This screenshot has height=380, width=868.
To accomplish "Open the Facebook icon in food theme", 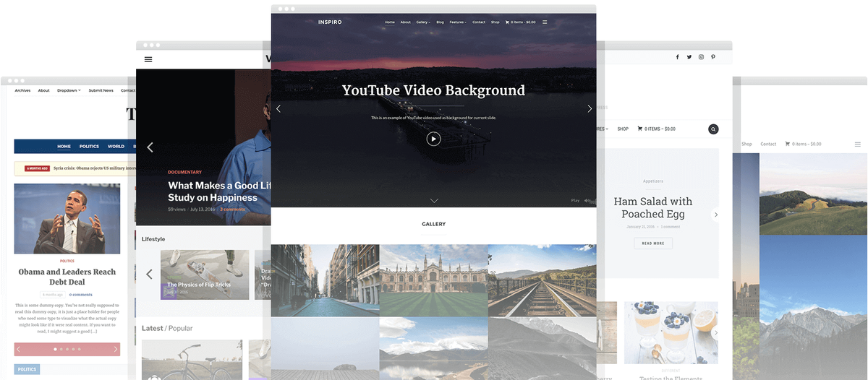I will click(678, 56).
